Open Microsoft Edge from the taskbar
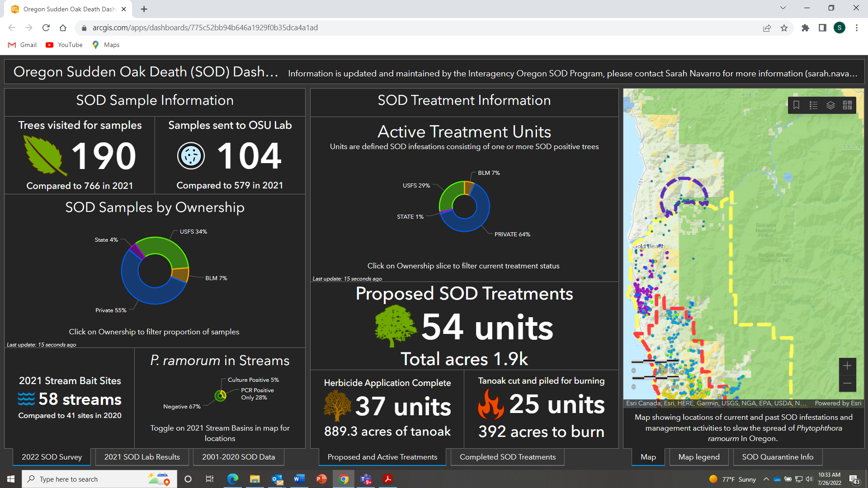This screenshot has height=488, width=868. [x=233, y=479]
